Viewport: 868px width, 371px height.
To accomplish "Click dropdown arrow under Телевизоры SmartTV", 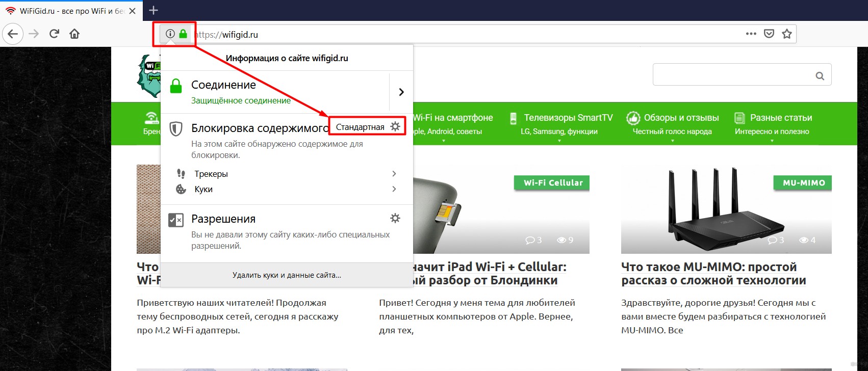I will (x=559, y=141).
